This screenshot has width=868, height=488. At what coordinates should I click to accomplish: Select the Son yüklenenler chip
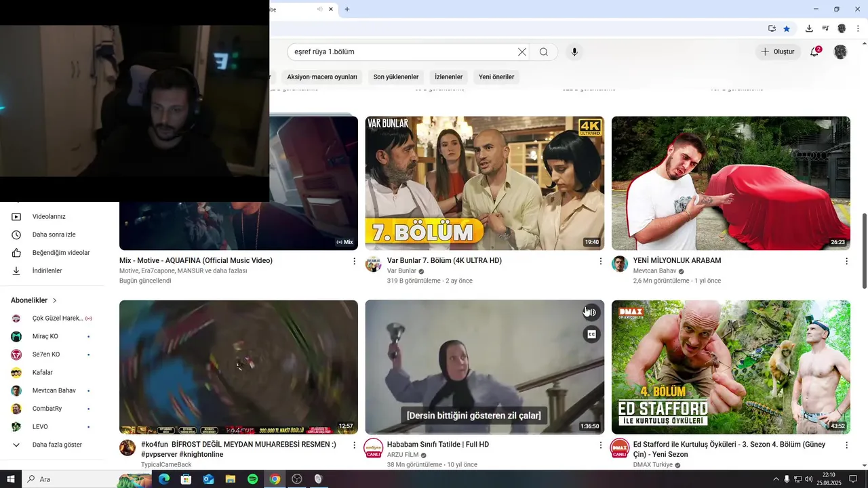click(x=396, y=77)
